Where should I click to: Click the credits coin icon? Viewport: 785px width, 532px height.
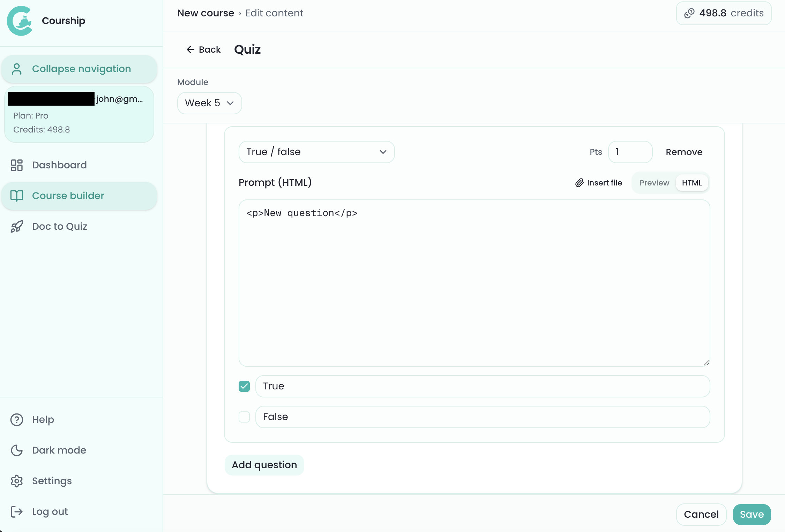point(689,13)
